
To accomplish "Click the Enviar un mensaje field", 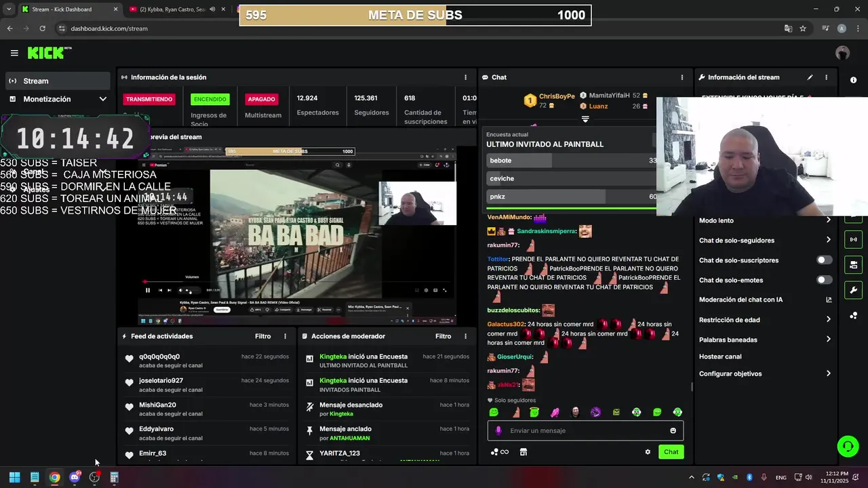I will pos(585,430).
